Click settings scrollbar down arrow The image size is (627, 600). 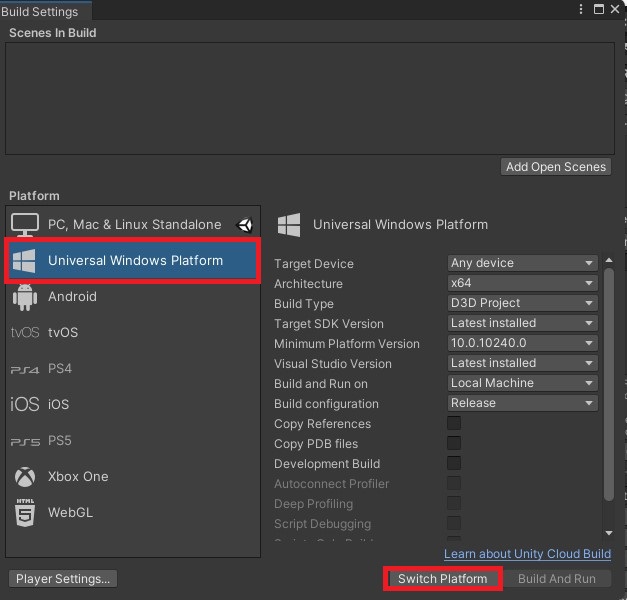coord(609,533)
